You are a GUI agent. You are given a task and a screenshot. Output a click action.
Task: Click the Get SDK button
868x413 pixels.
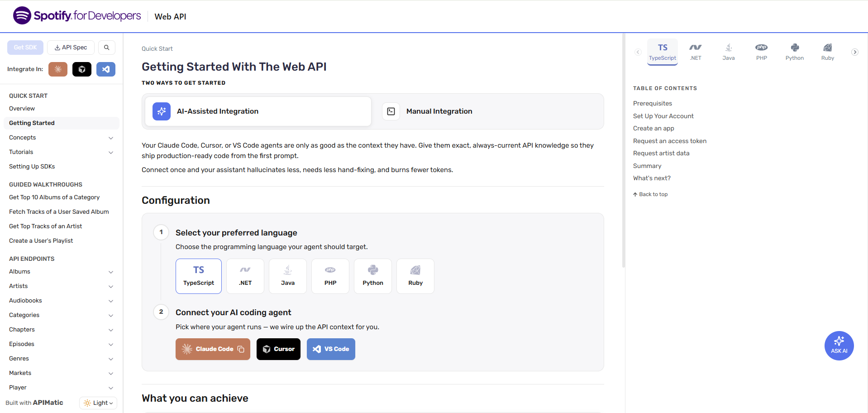pyautogui.click(x=25, y=48)
